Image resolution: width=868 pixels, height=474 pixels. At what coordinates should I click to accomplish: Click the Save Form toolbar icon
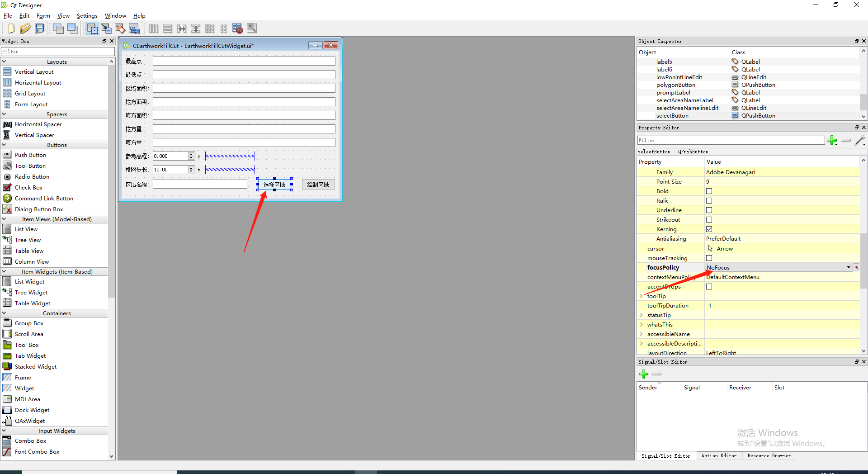click(39, 28)
